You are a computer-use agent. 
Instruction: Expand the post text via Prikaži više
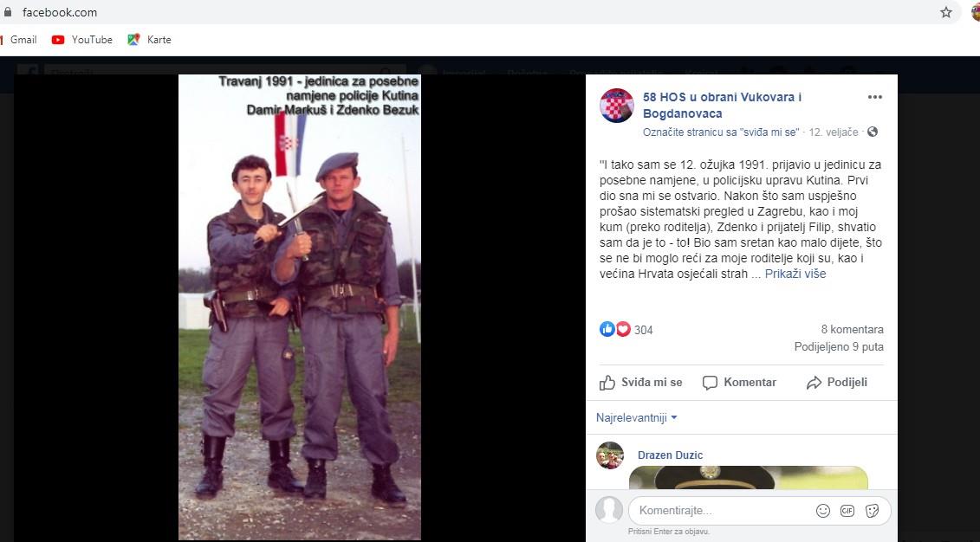(x=795, y=274)
